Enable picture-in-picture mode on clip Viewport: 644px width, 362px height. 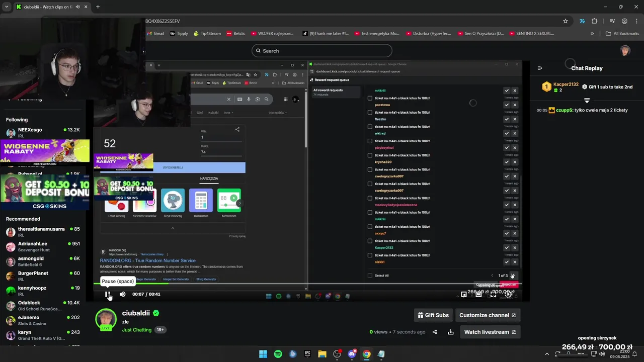(464, 294)
